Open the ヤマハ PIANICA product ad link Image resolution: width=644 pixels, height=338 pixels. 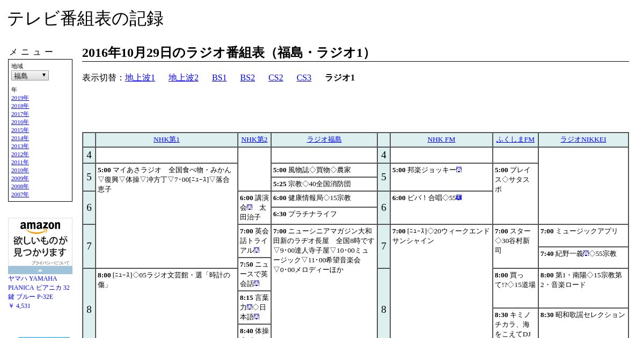pos(39,288)
